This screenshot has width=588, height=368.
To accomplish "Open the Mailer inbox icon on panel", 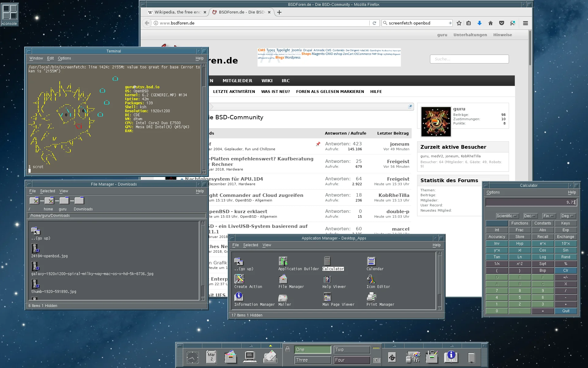I will pos(270,357).
